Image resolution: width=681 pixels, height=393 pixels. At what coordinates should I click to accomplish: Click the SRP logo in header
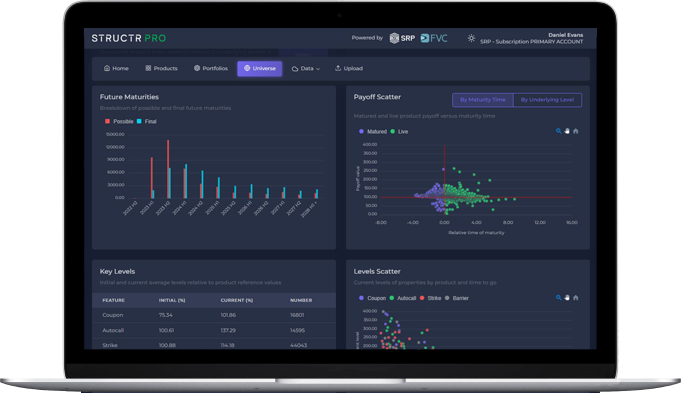(x=402, y=38)
